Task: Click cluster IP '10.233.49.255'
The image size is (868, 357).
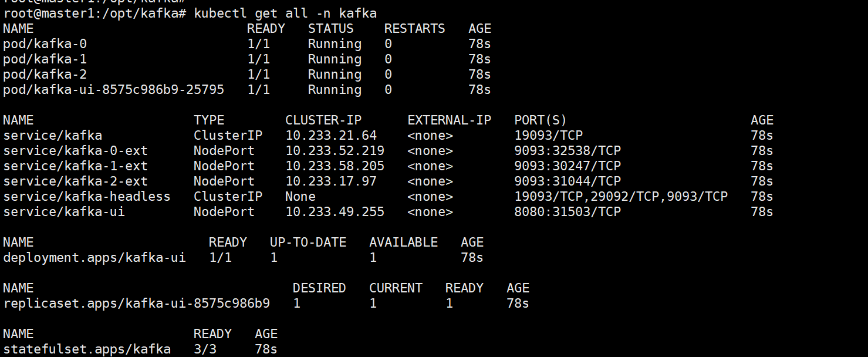Action: click(x=335, y=212)
